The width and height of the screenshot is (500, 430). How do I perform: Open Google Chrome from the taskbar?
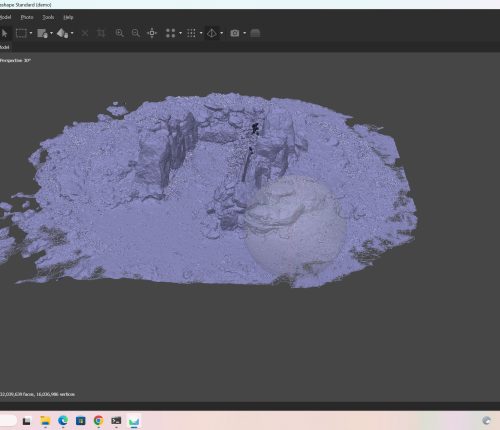(x=98, y=421)
